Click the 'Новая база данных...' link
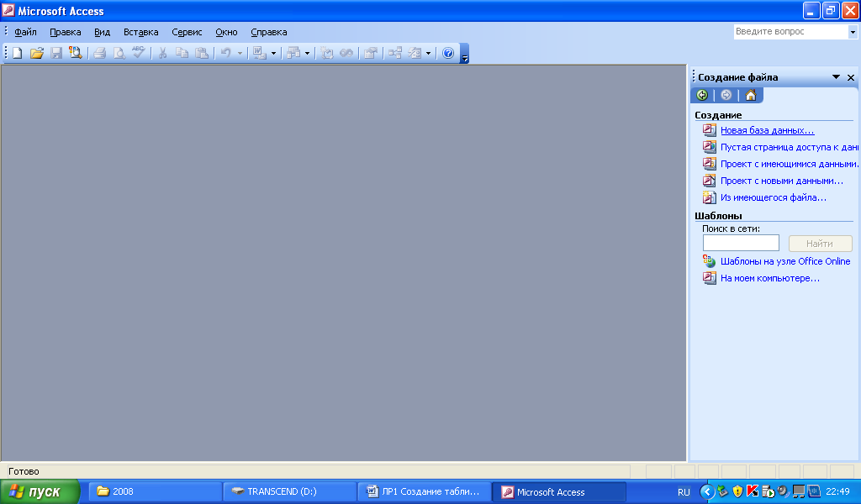861x504 pixels. point(767,130)
